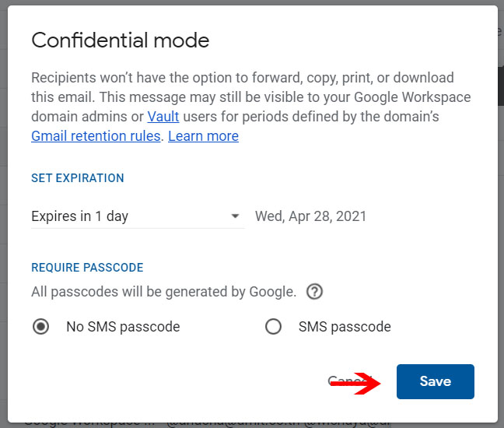The width and height of the screenshot is (504, 428).
Task: Select the SMS passcode radio button
Action: tap(273, 326)
